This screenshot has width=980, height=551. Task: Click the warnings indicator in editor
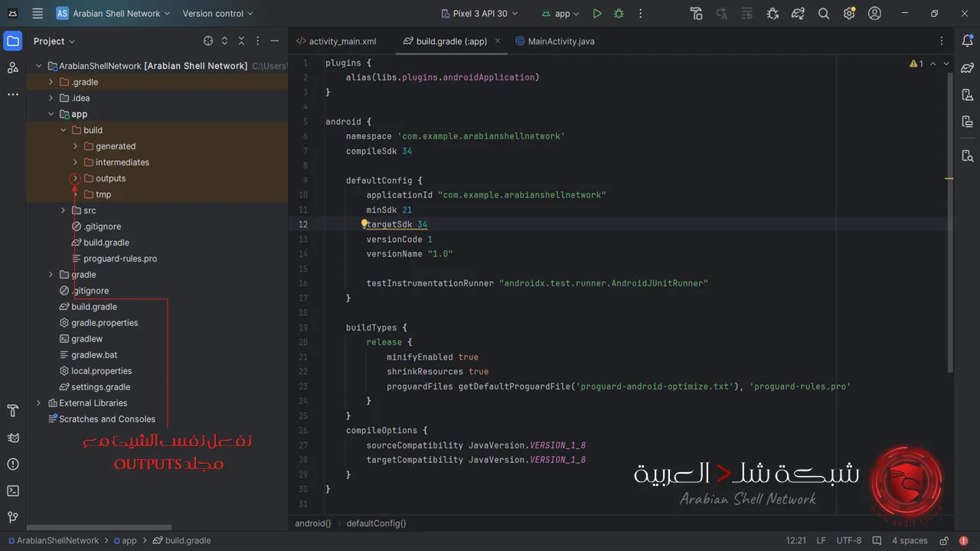coord(916,64)
